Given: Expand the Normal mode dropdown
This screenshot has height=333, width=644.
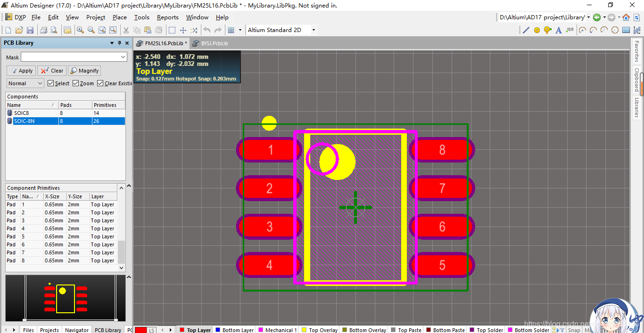Looking at the screenshot, I should pos(40,83).
